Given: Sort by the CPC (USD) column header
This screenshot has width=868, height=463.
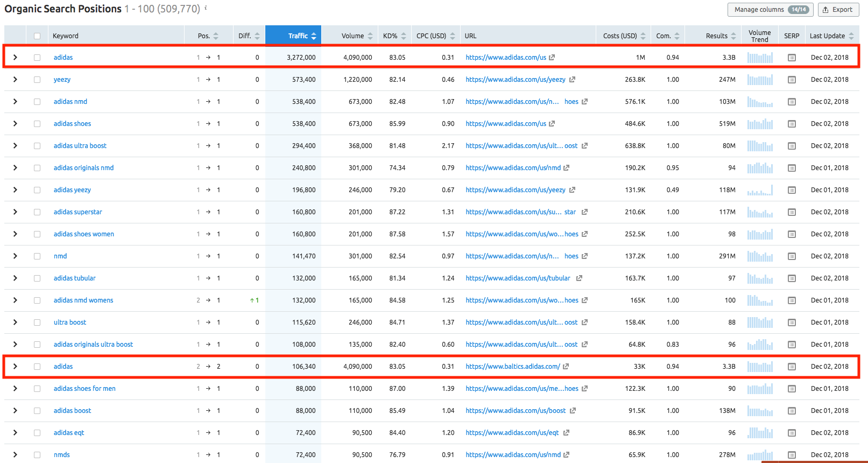Looking at the screenshot, I should (435, 36).
